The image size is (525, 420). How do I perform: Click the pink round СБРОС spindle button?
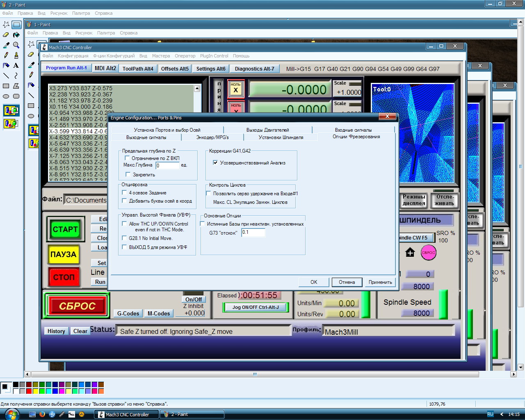(x=429, y=252)
